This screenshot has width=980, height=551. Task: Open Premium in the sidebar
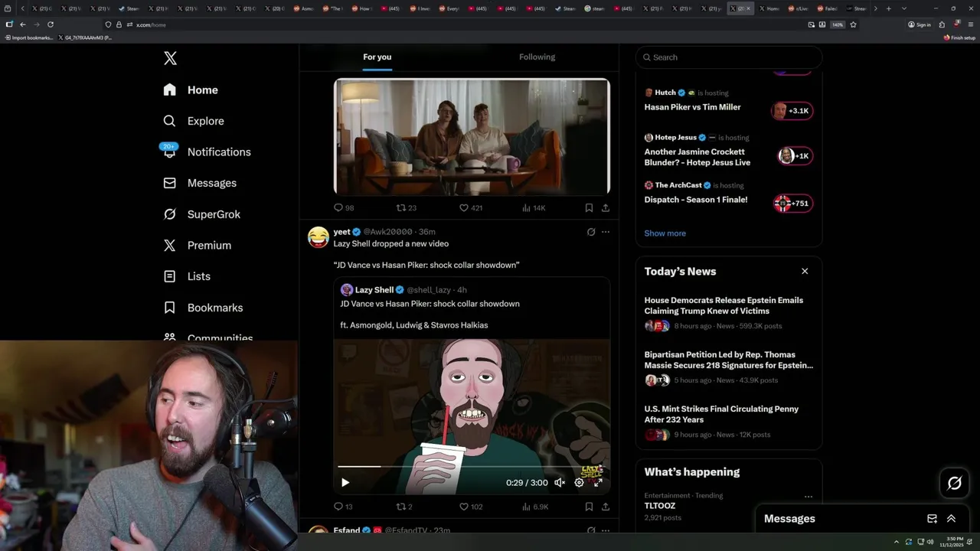point(198,245)
